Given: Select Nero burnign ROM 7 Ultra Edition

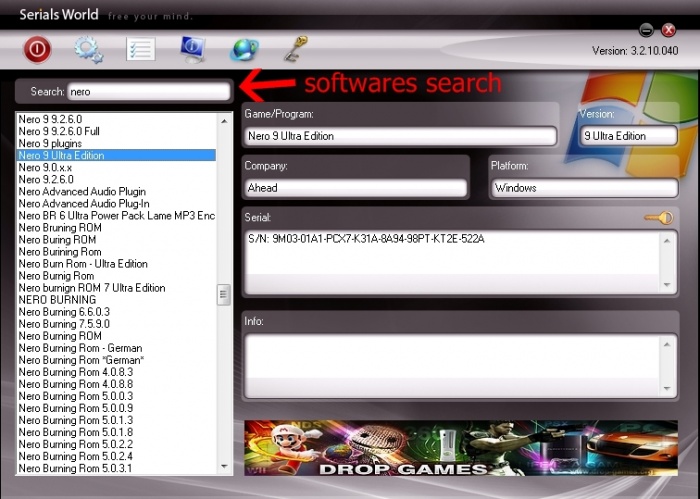Looking at the screenshot, I should pyautogui.click(x=117, y=288).
